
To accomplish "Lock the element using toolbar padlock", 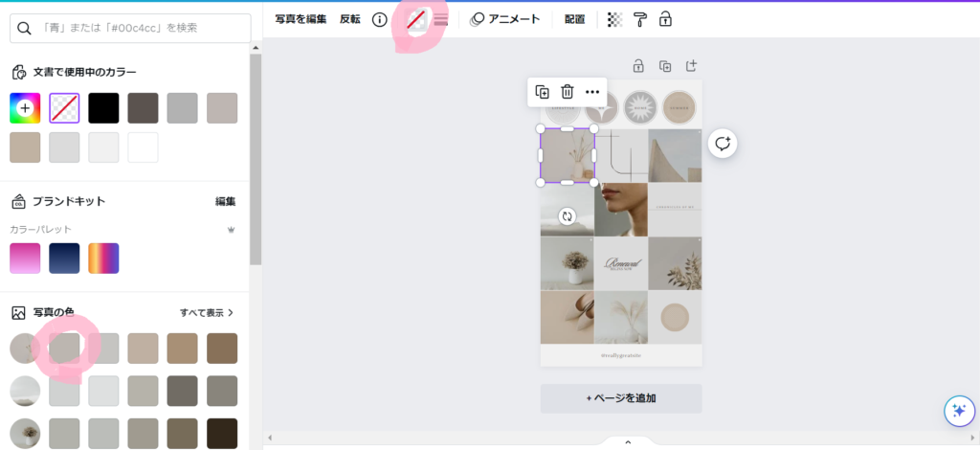I will coord(665,19).
